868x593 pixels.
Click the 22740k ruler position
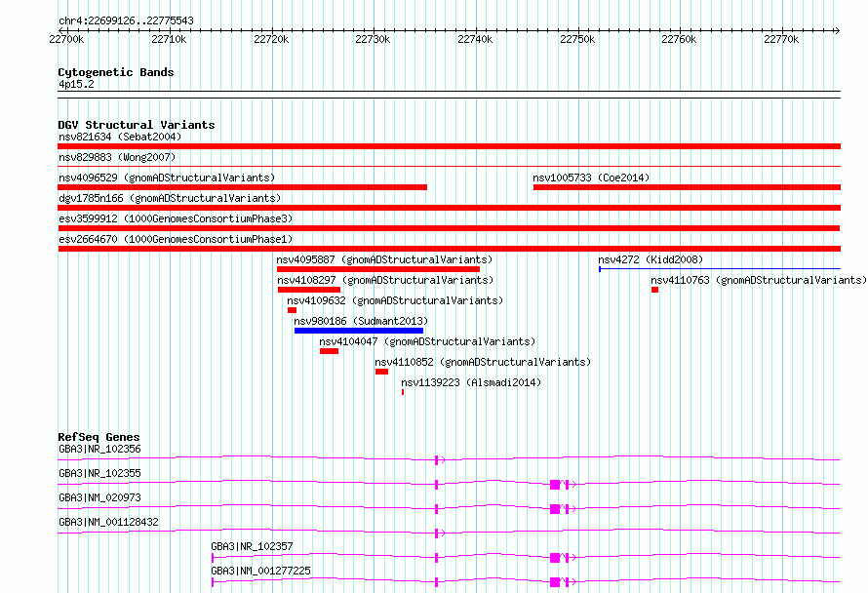475,39
